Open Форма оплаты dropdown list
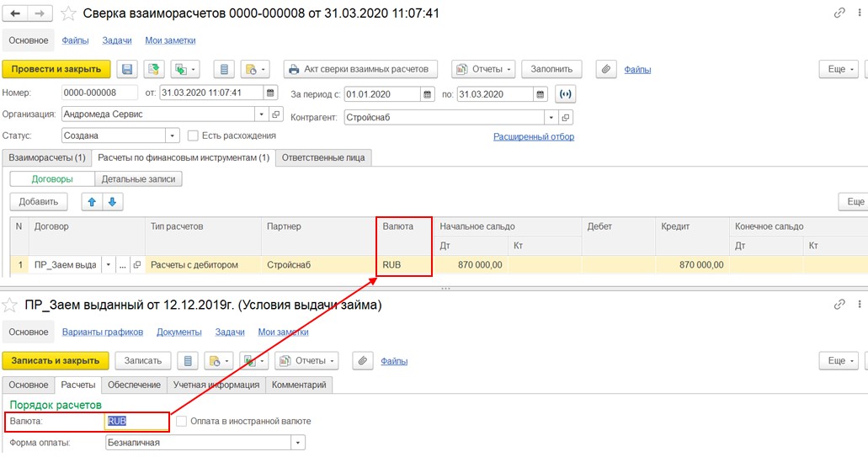 point(298,442)
